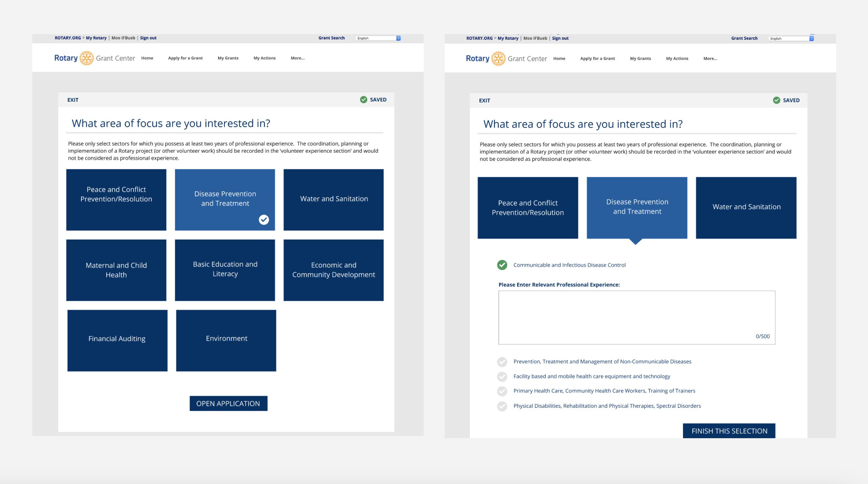Open Apply for a Grant menu in left panel
The image size is (868, 484).
185,58
